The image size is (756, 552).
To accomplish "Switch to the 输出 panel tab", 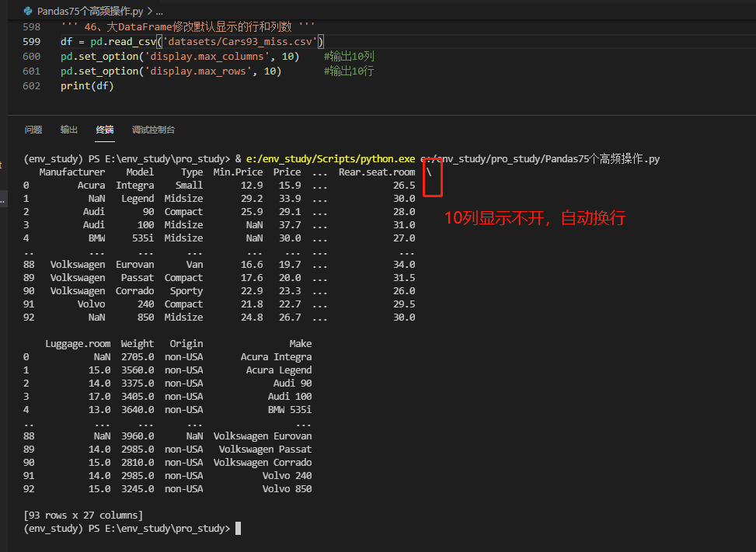I will pos(69,130).
